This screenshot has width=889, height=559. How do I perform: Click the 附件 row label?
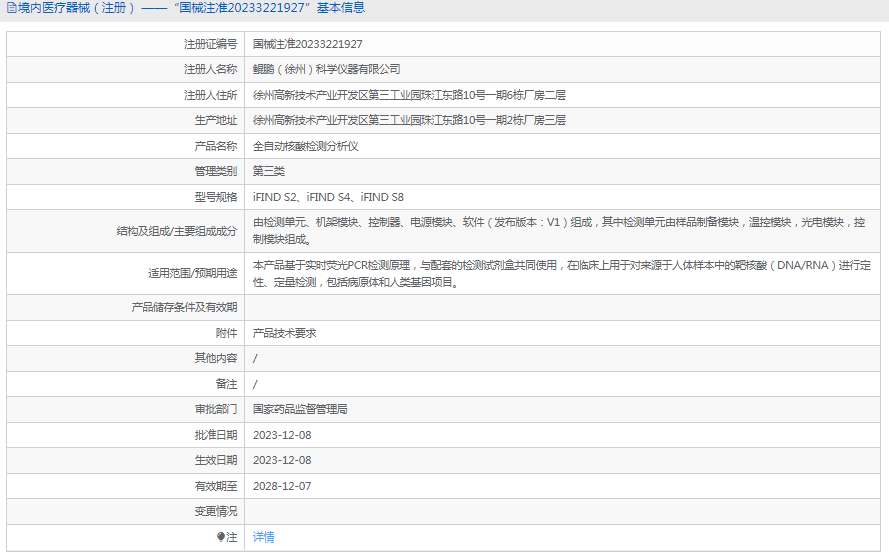pos(226,333)
